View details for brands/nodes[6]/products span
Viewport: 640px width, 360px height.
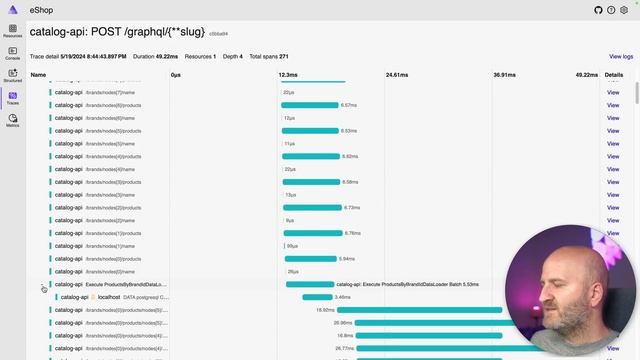point(613,105)
